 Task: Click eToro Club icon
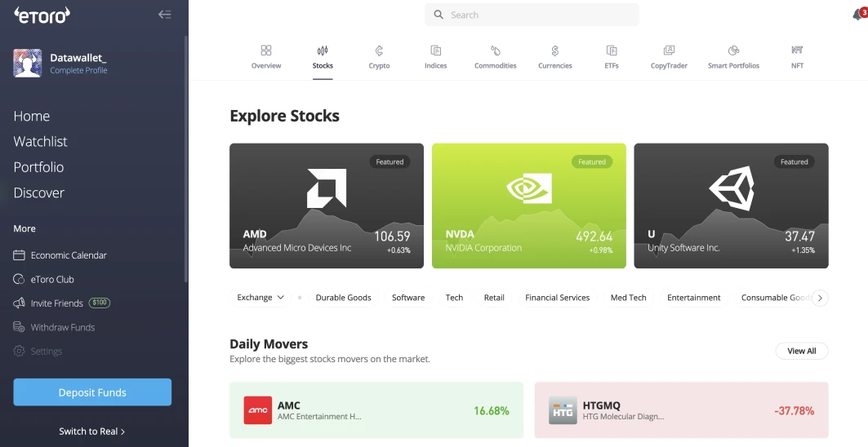tap(20, 279)
